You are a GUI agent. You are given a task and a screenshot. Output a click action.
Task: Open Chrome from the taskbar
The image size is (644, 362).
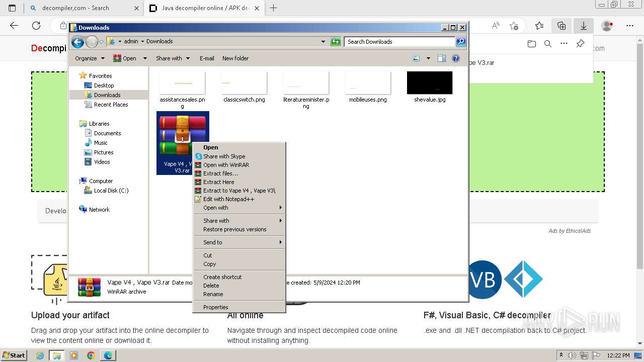[x=91, y=355]
